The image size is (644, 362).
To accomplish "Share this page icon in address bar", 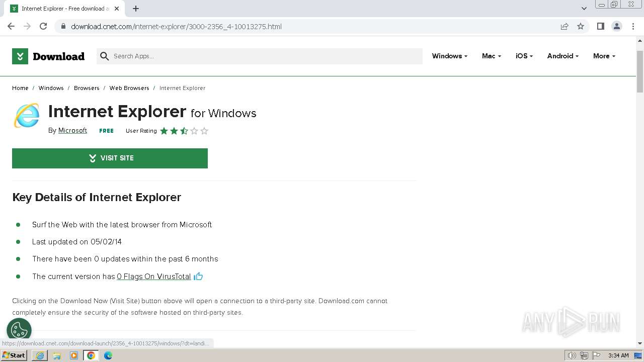I will [x=565, y=26].
